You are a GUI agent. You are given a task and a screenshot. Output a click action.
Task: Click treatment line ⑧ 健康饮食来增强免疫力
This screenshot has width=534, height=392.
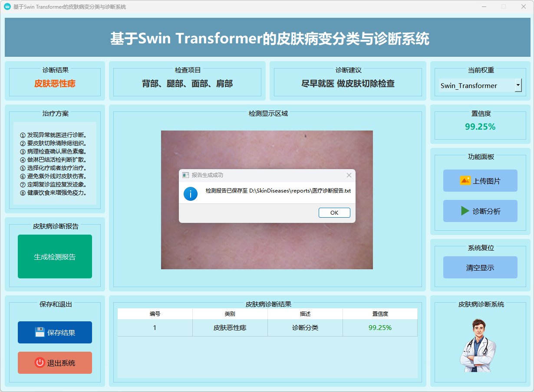pyautogui.click(x=53, y=193)
